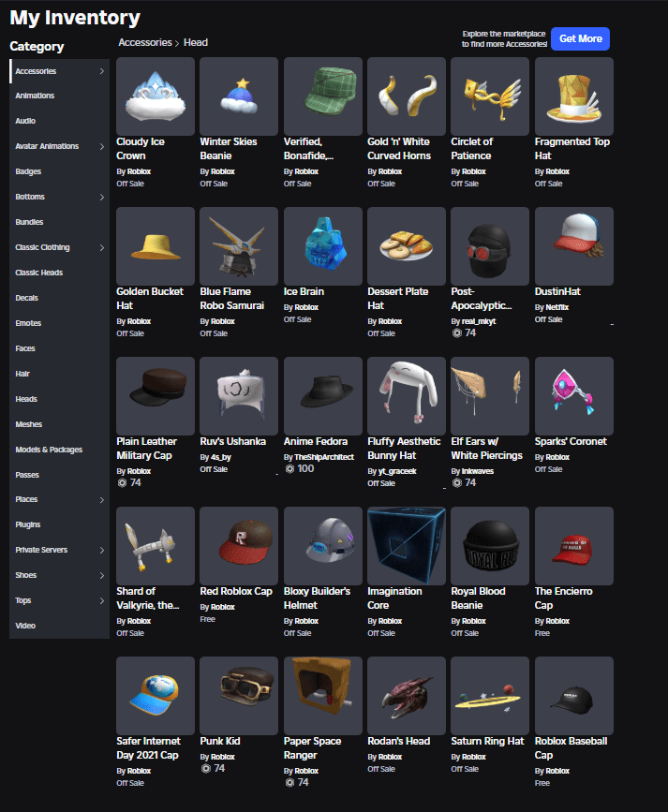Expand the Classic Clothing chevron
Viewport: 668px width, 812px height.
point(102,247)
